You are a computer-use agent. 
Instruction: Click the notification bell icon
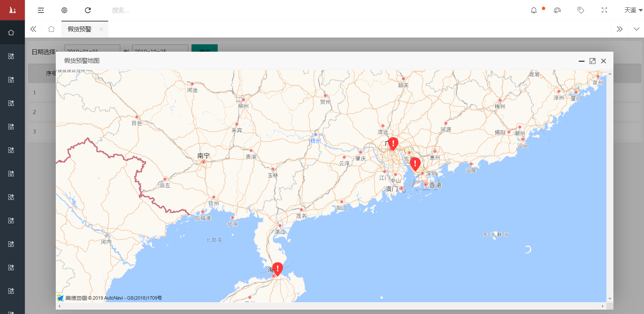coord(533,10)
